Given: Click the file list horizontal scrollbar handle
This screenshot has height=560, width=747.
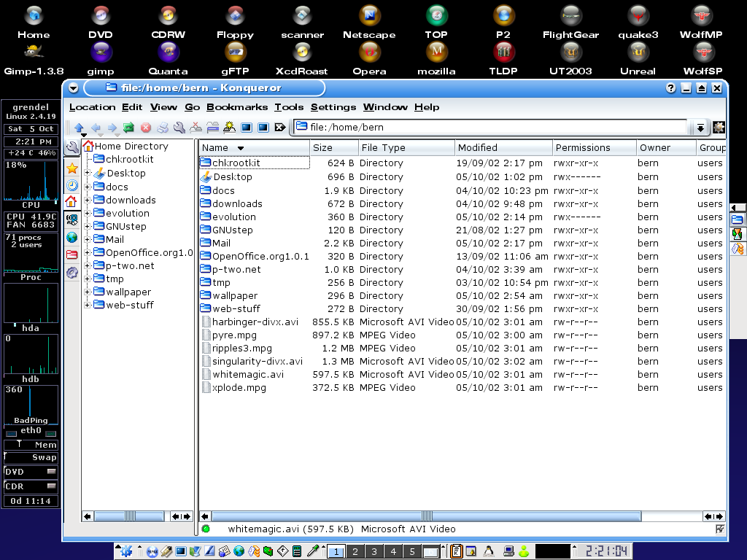Looking at the screenshot, I should tap(427, 516).
